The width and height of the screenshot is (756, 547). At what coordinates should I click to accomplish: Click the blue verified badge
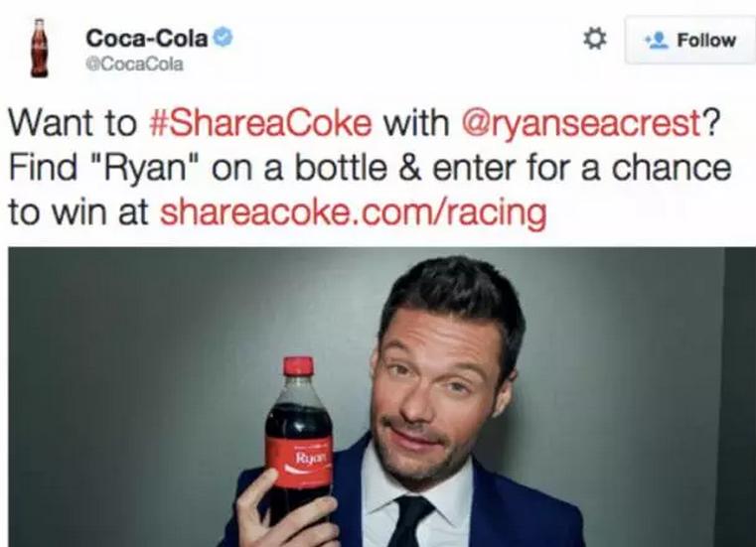coord(224,38)
